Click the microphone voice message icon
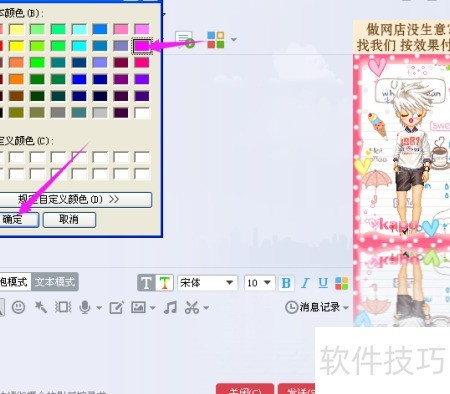The width and height of the screenshot is (450, 394). pos(85,307)
